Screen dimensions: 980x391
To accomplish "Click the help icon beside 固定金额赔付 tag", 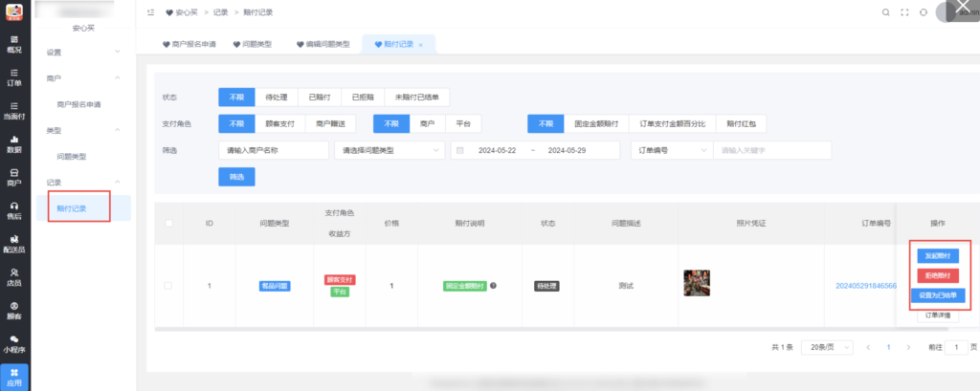I will coord(493,286).
